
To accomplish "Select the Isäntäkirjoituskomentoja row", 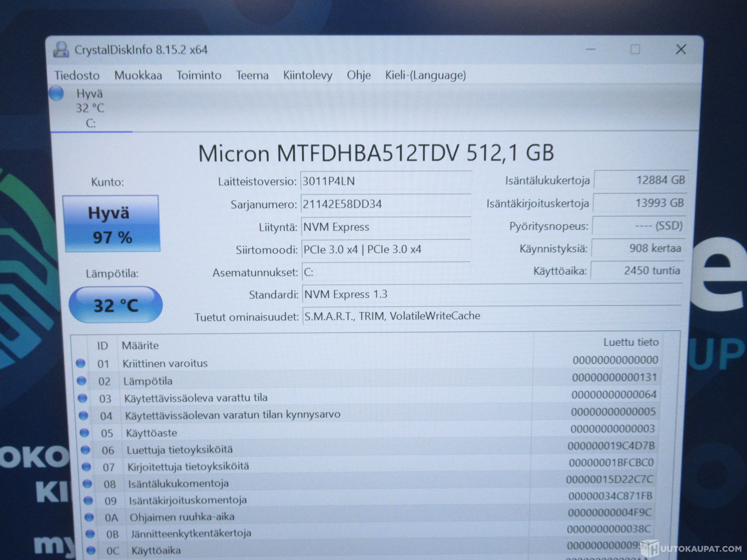I will [369, 498].
